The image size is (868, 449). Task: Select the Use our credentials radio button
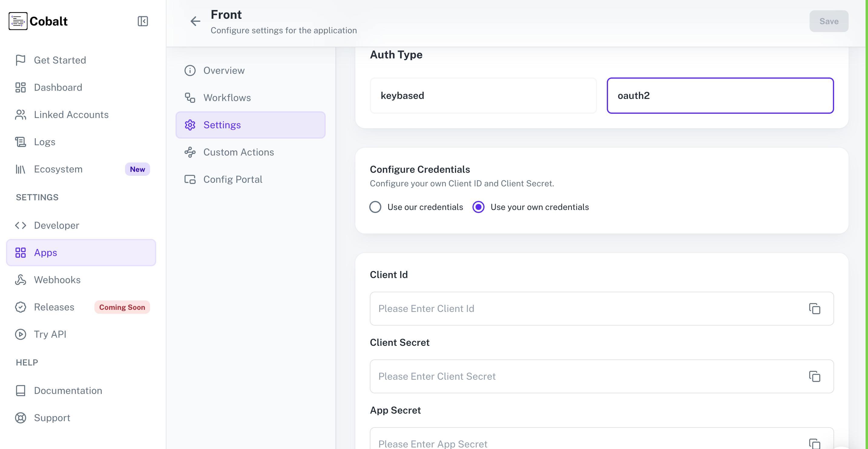375,207
